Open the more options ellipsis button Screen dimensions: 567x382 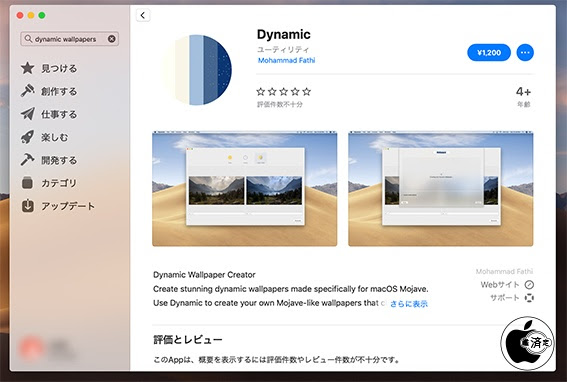(x=525, y=52)
